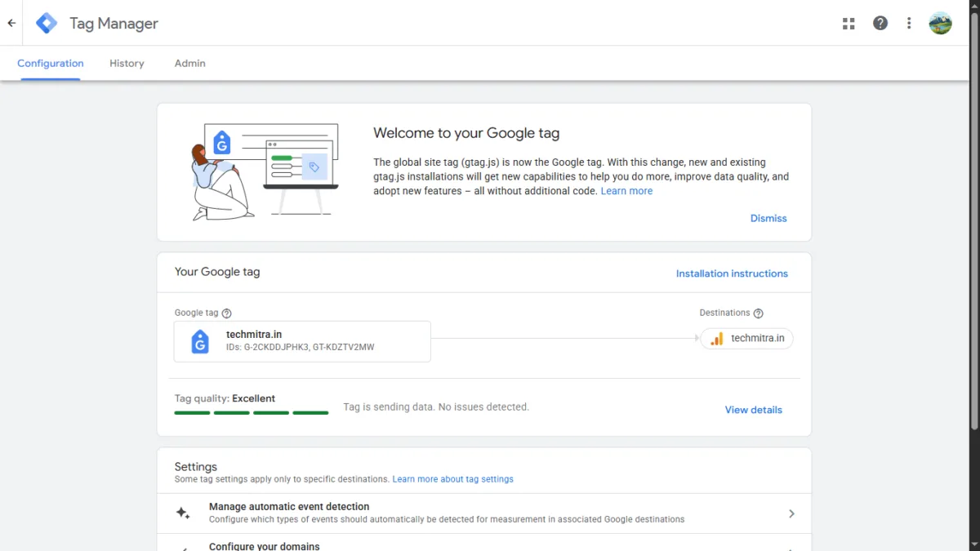Image resolution: width=980 pixels, height=551 pixels.
Task: Click the Tag quality progress bar
Action: (252, 413)
